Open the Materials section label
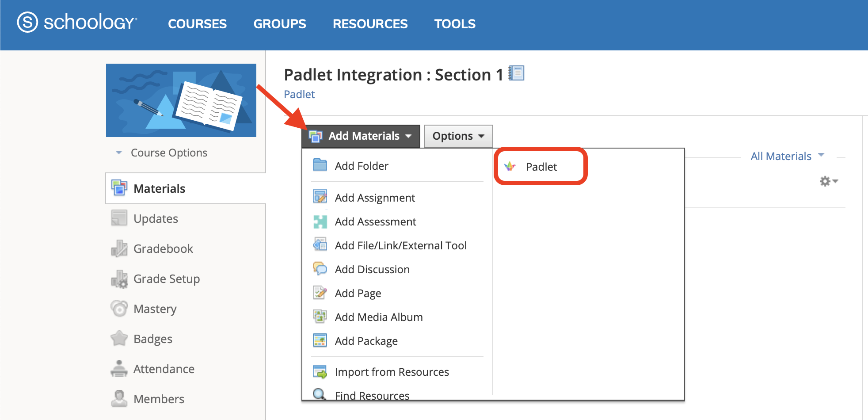 click(x=160, y=189)
